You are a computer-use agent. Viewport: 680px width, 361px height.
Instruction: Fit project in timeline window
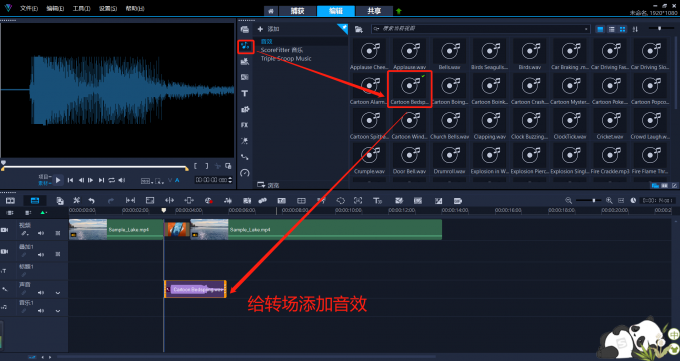(621, 200)
